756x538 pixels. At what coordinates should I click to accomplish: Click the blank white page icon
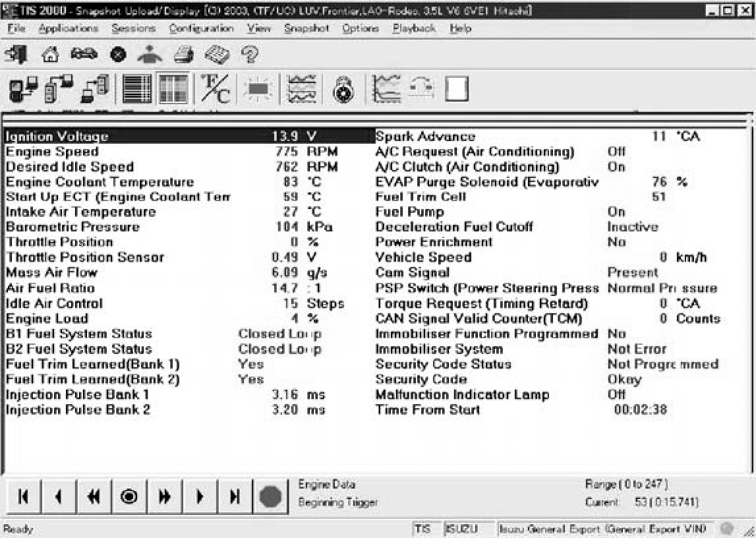tap(456, 90)
